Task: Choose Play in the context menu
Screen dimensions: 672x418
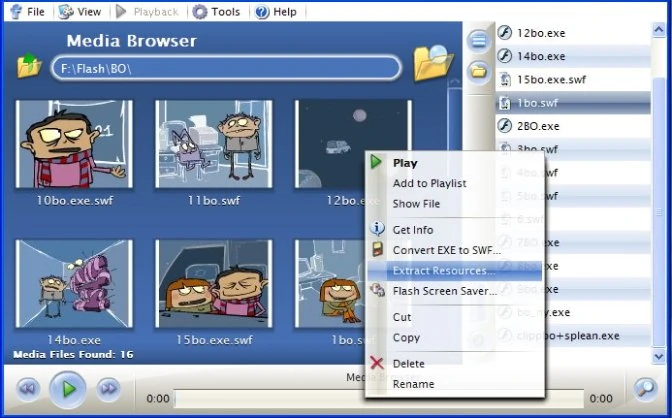Action: pyautogui.click(x=455, y=163)
